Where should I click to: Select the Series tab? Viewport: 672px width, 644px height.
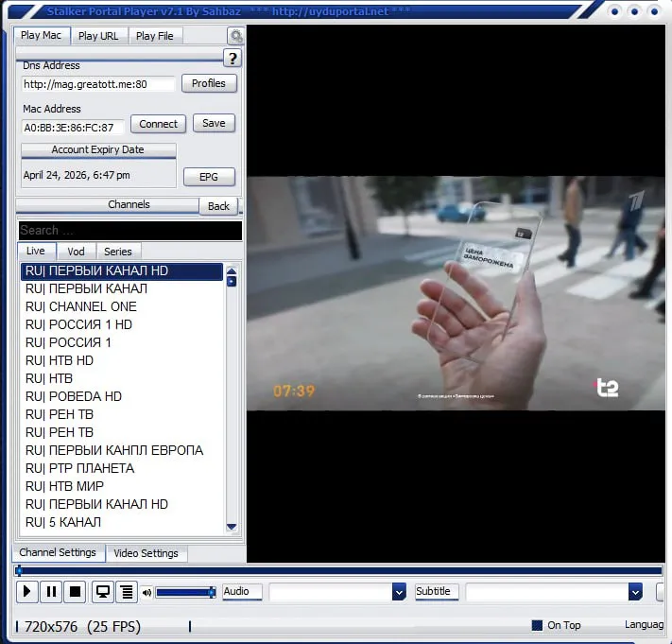(x=118, y=252)
